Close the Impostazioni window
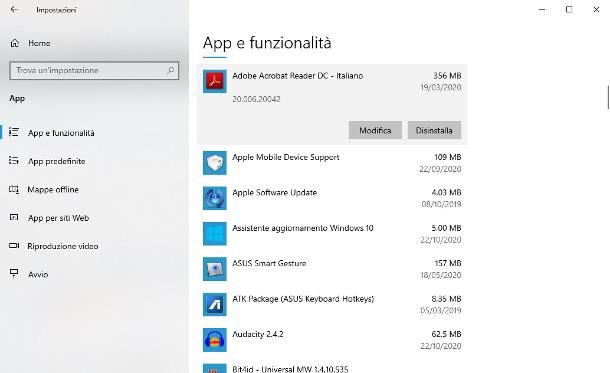 click(596, 9)
